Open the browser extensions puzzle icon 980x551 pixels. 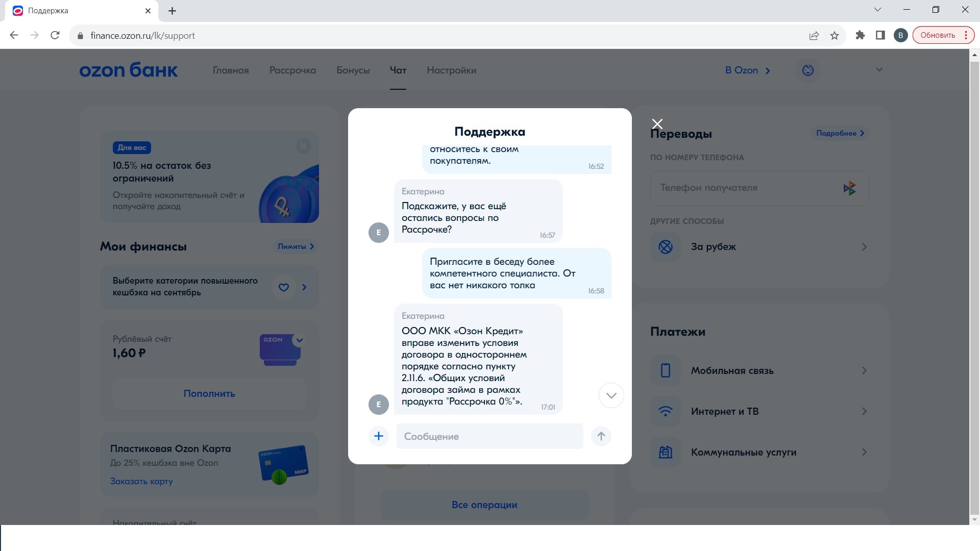(x=860, y=35)
